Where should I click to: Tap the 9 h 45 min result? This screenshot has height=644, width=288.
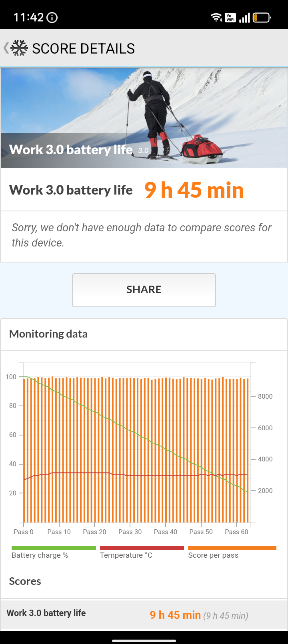(194, 190)
